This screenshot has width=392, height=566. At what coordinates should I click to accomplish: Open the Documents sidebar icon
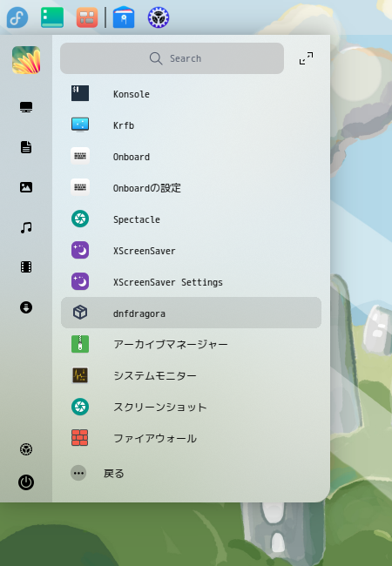click(x=26, y=147)
